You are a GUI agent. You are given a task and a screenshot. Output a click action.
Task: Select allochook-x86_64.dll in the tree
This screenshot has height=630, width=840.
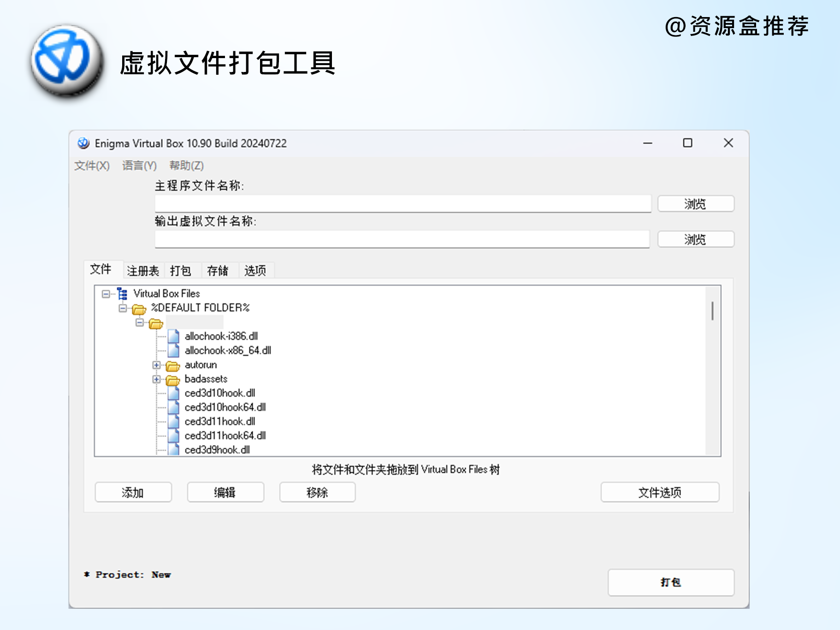[x=228, y=351]
